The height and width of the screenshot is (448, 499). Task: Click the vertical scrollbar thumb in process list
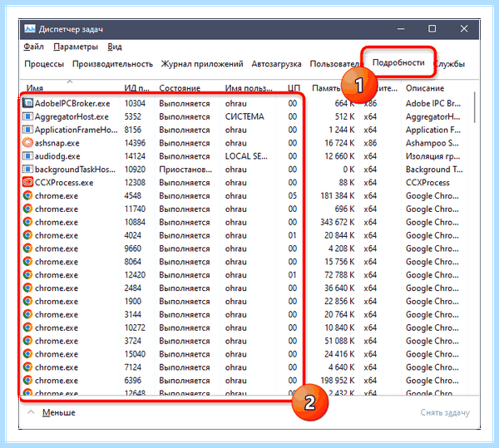(475, 107)
